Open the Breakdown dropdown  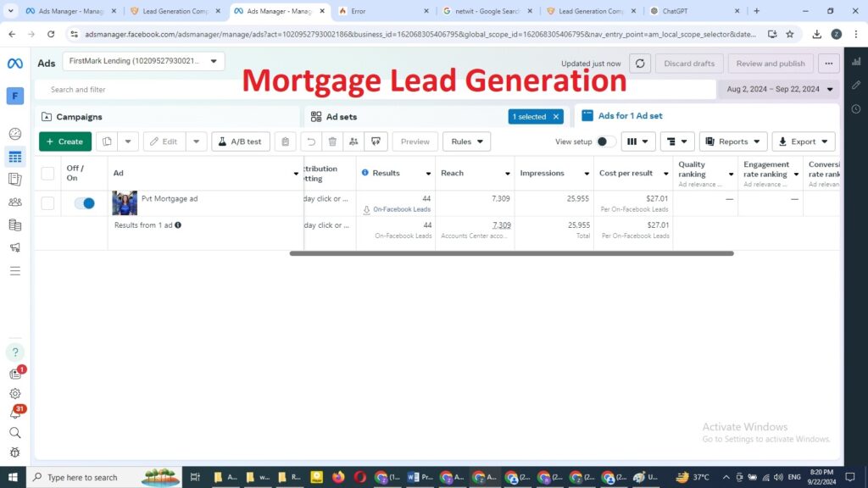pyautogui.click(x=676, y=141)
